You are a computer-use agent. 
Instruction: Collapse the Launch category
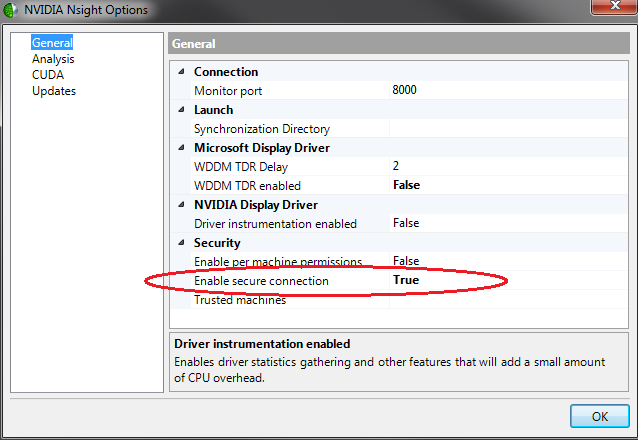(181, 110)
